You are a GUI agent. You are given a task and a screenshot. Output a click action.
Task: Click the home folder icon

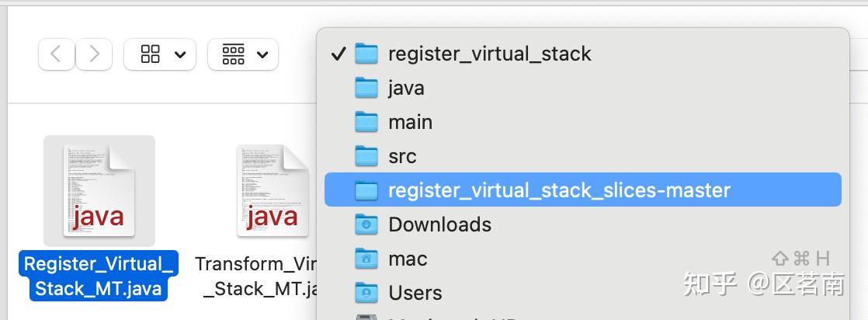coord(366,259)
